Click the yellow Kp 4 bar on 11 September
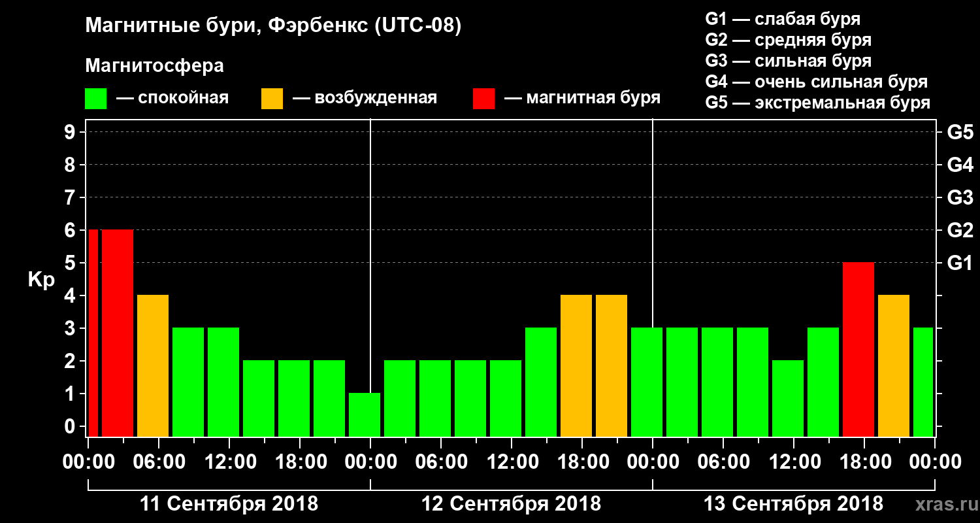980x523 pixels. tap(153, 365)
